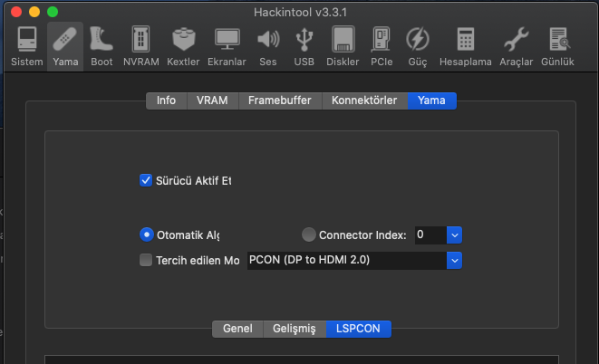The height and width of the screenshot is (364, 599).
Task: Show the Kextler panel
Action: pos(184,45)
